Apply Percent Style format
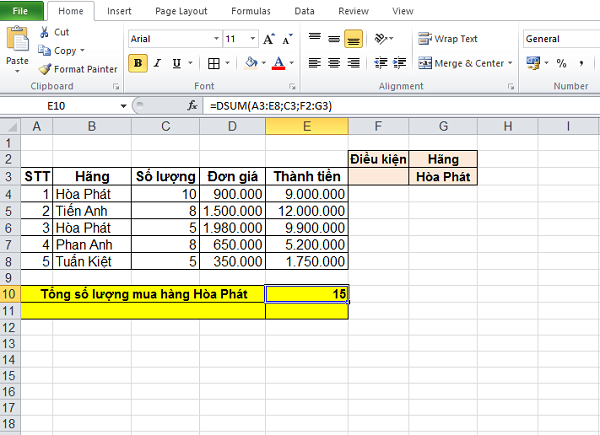The width and height of the screenshot is (600, 435). (x=561, y=63)
